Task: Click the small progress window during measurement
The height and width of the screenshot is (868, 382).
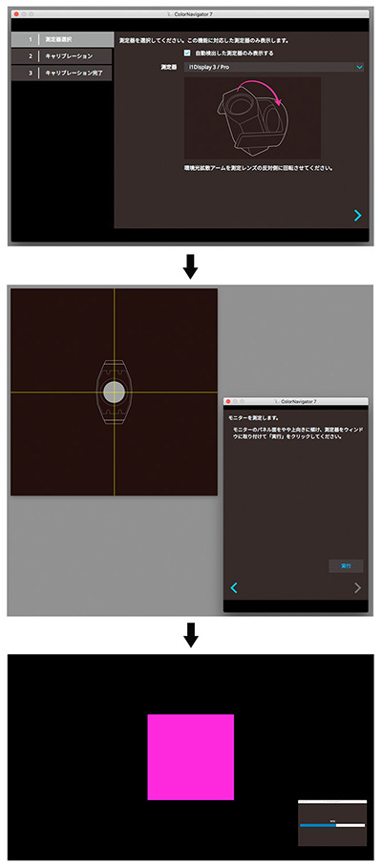Action: [332, 822]
